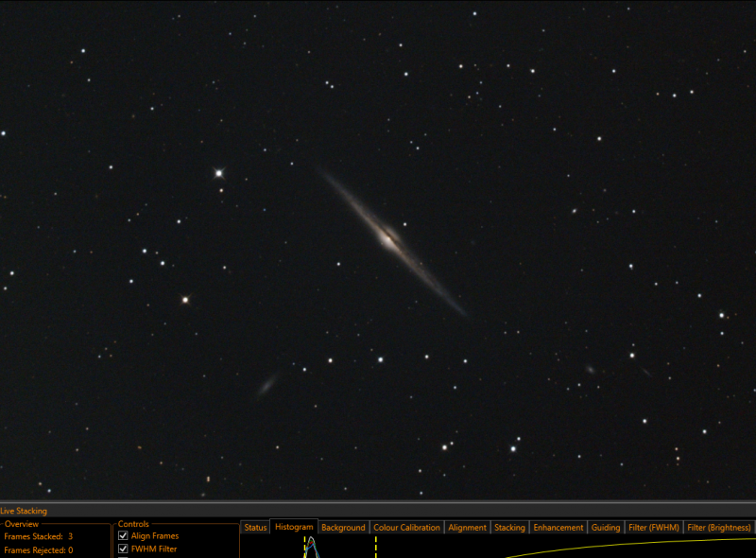This screenshot has width=756, height=558.
Task: Open the Background tab
Action: click(343, 528)
